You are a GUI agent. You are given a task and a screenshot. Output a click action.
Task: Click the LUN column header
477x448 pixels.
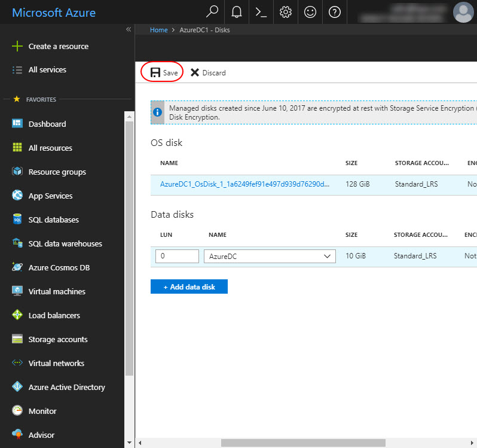166,234
